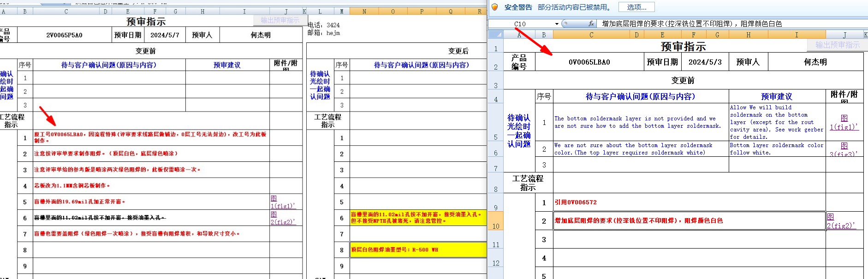Click the red cell 原工号0V0065LBA0,因流程特殊
This screenshot has height=279, width=868.
tap(151, 137)
